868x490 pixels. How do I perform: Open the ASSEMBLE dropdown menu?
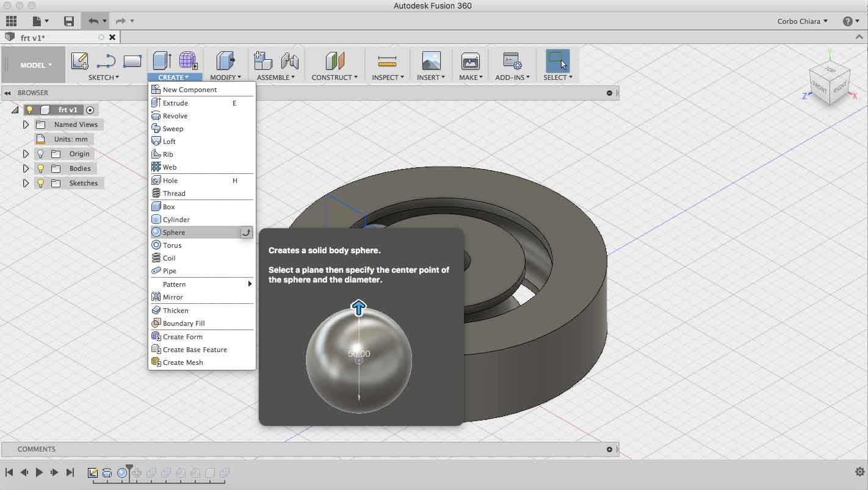coord(276,77)
